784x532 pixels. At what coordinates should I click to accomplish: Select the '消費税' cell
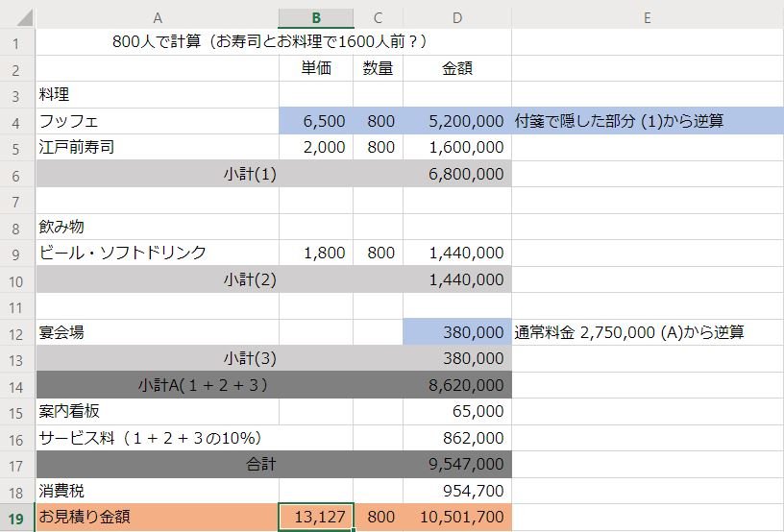coord(157,491)
